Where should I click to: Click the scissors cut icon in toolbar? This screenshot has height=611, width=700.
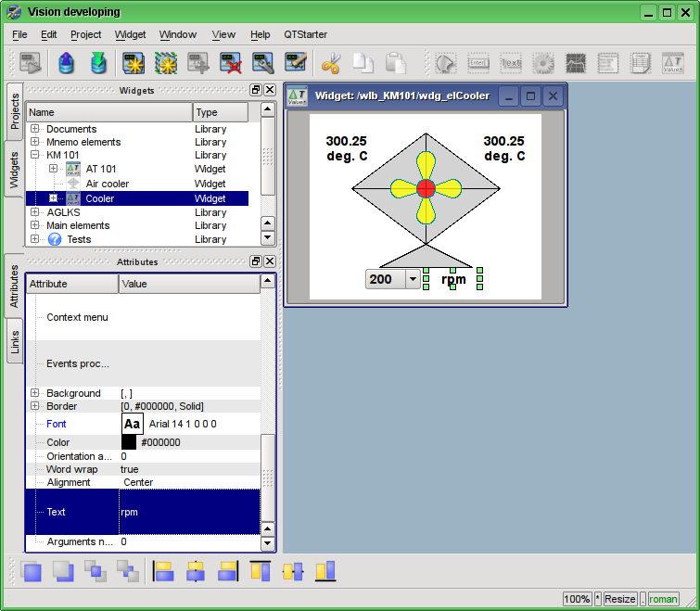[331, 63]
